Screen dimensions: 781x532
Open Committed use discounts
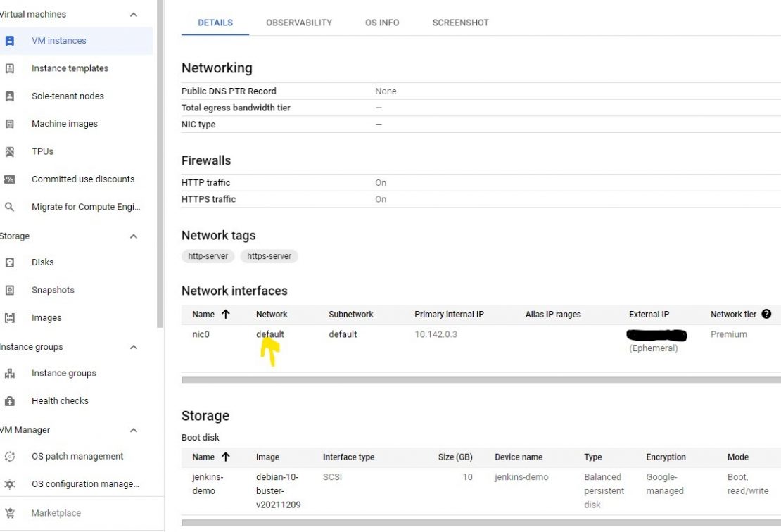[x=83, y=179]
